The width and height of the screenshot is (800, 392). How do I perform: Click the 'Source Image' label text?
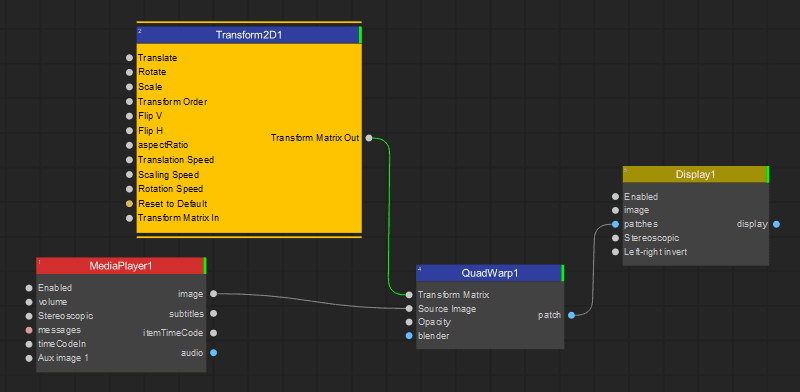click(447, 309)
